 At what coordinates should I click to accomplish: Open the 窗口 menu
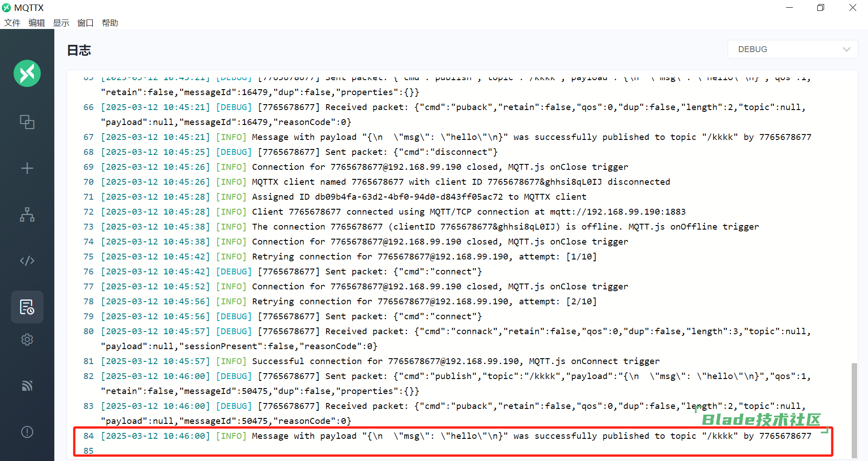pyautogui.click(x=86, y=23)
